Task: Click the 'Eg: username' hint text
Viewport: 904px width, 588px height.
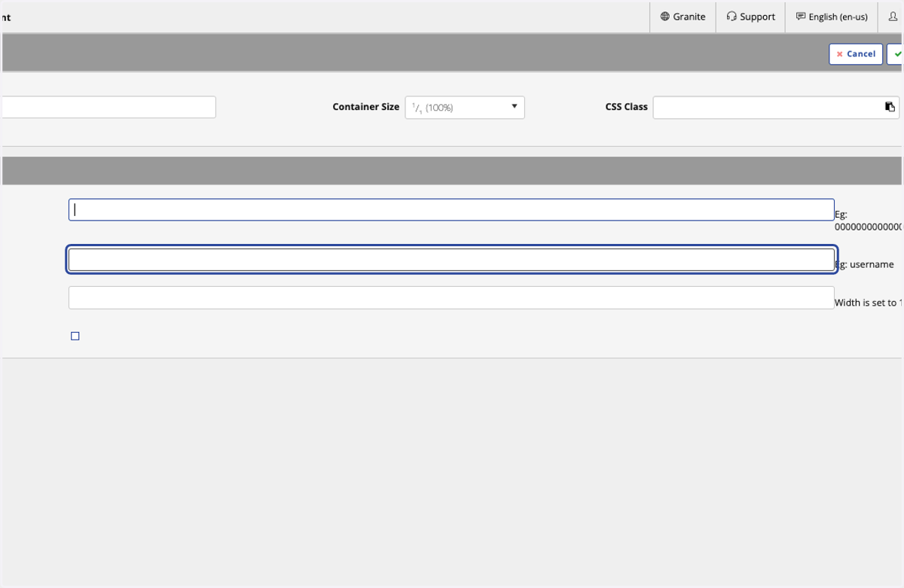Action: click(865, 264)
